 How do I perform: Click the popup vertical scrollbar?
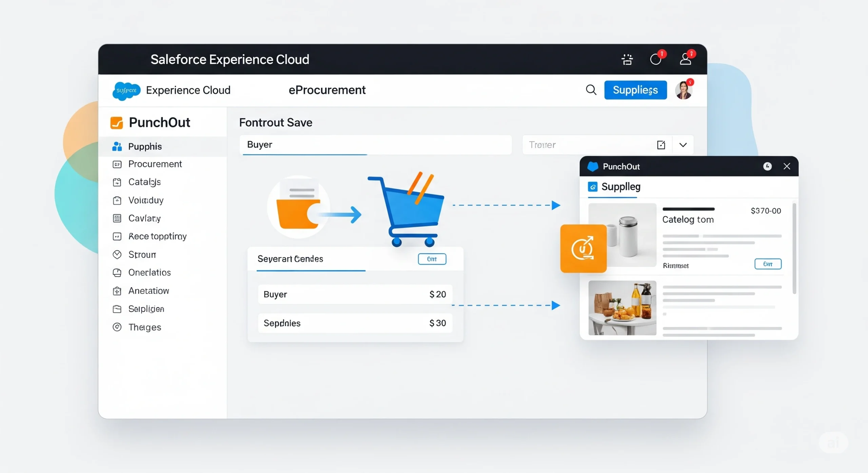pos(794,248)
